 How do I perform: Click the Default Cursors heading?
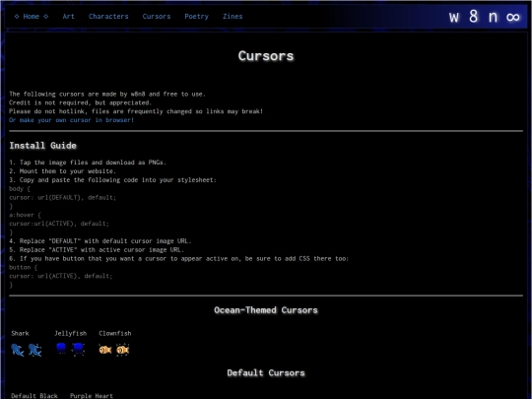click(x=266, y=372)
